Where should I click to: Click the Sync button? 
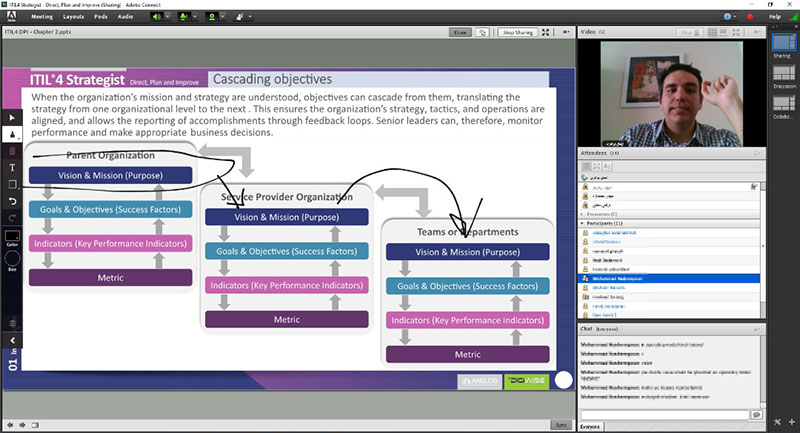(x=561, y=425)
